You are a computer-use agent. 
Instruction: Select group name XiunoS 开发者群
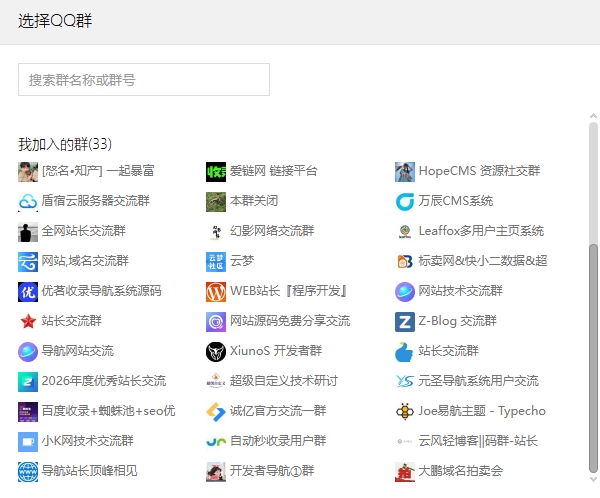276,351
